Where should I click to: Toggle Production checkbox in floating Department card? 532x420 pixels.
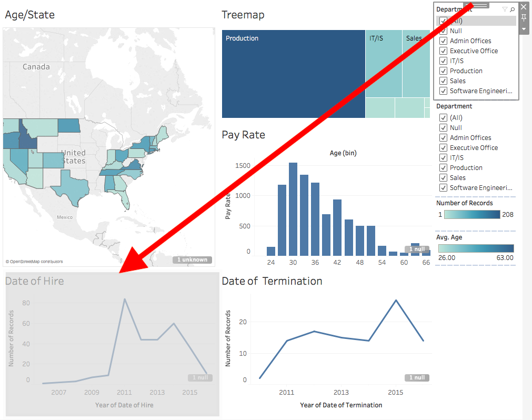443,71
